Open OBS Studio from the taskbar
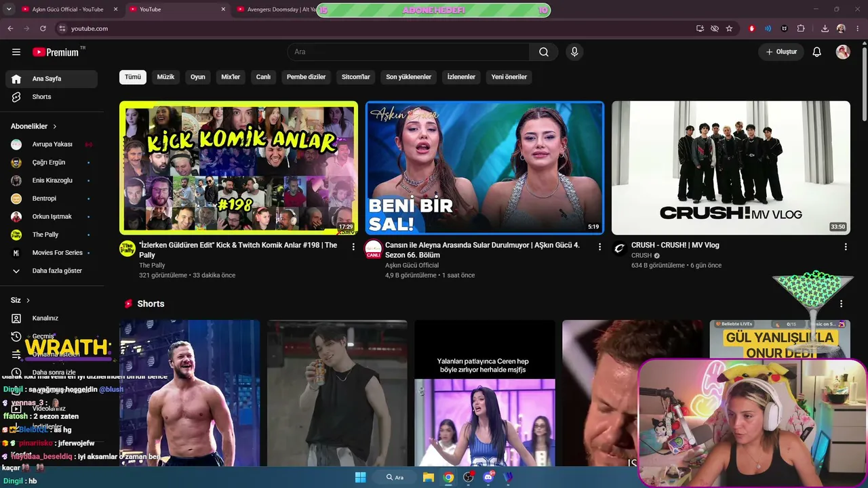Viewport: 868px width, 488px height. click(468, 477)
